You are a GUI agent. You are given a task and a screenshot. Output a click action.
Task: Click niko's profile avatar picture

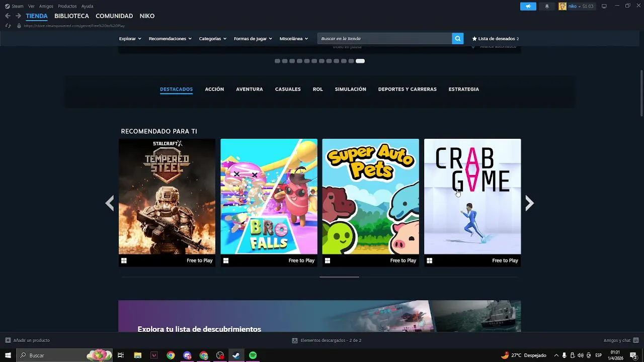(x=562, y=6)
